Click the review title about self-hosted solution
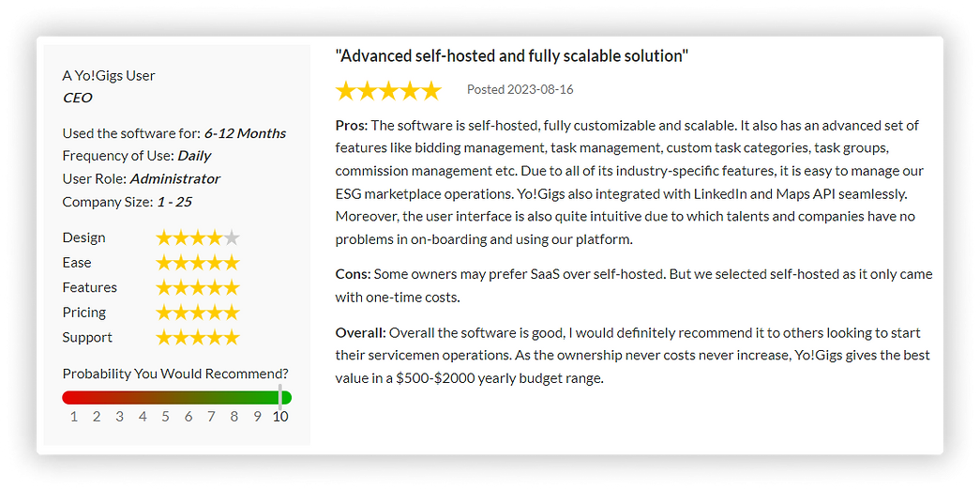The width and height of the screenshot is (980, 489). tap(512, 55)
